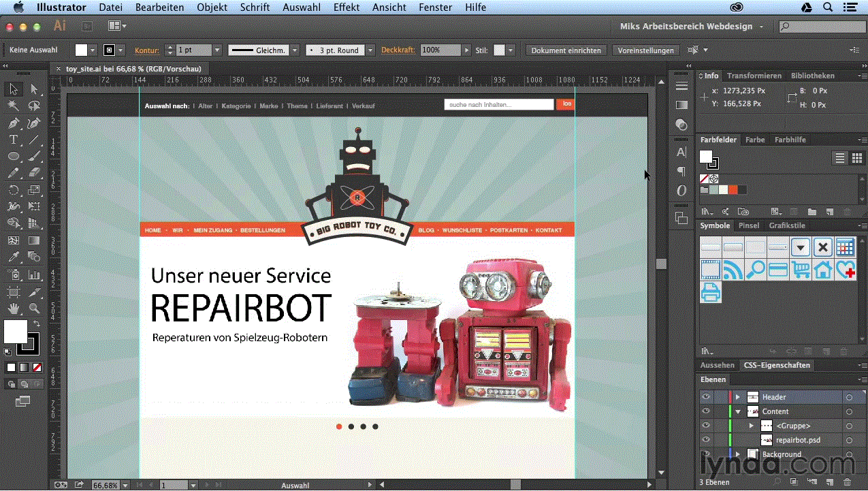Switch to the Aussehen tab

pos(718,365)
